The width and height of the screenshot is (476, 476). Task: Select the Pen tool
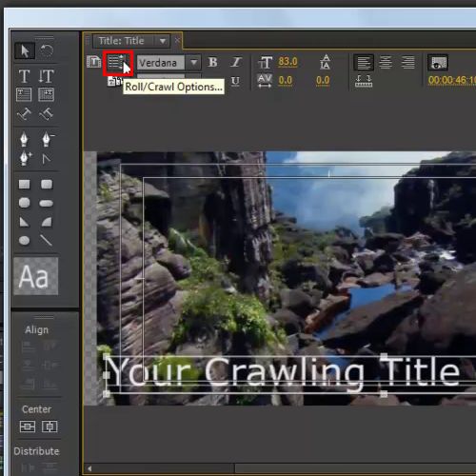pos(24,139)
